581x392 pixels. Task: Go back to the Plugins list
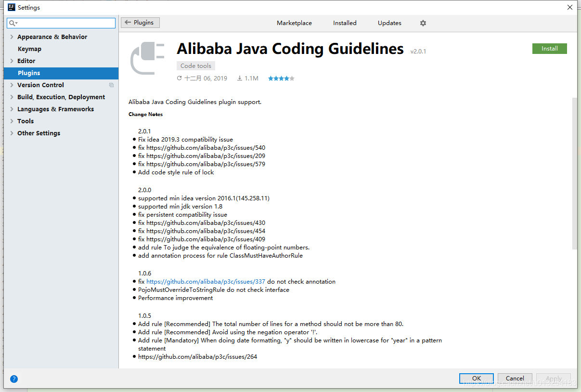point(140,23)
